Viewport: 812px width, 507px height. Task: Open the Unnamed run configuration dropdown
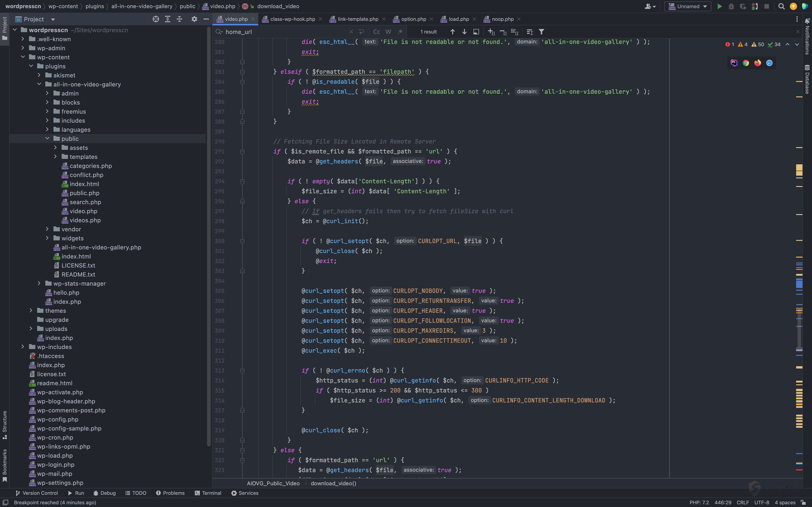(688, 6)
